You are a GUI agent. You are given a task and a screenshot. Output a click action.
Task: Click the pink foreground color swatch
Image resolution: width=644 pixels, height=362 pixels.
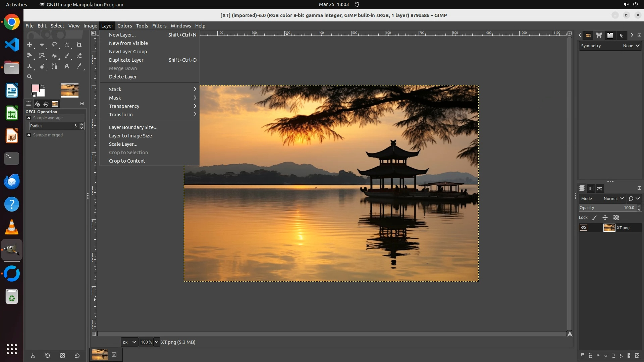click(x=35, y=88)
